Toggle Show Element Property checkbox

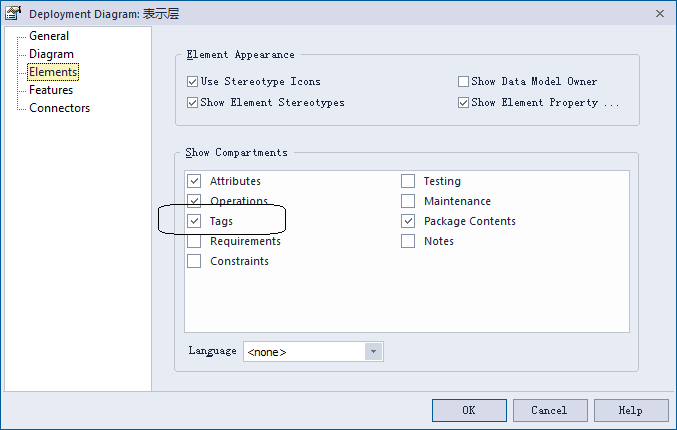(x=463, y=102)
